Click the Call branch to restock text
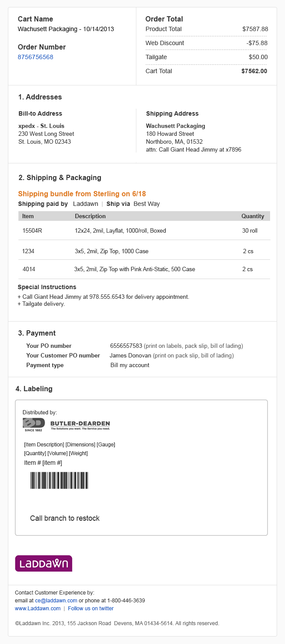Viewport: 285px width, 644px height. [x=65, y=518]
